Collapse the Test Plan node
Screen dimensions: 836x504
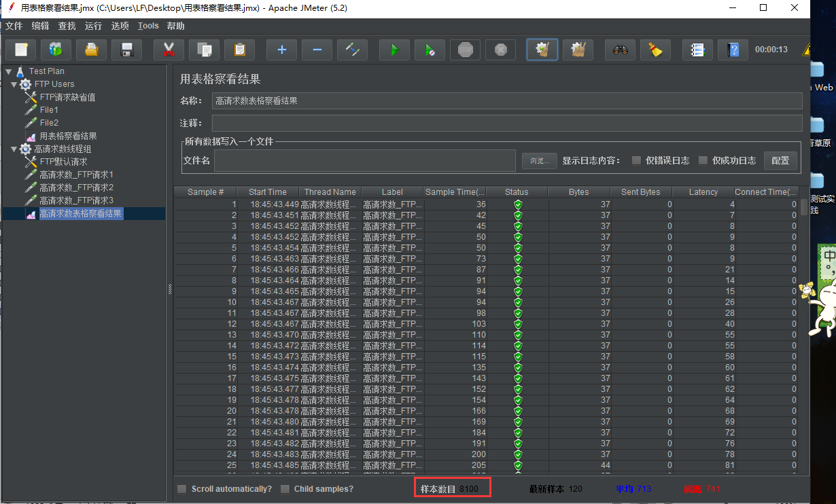point(8,71)
